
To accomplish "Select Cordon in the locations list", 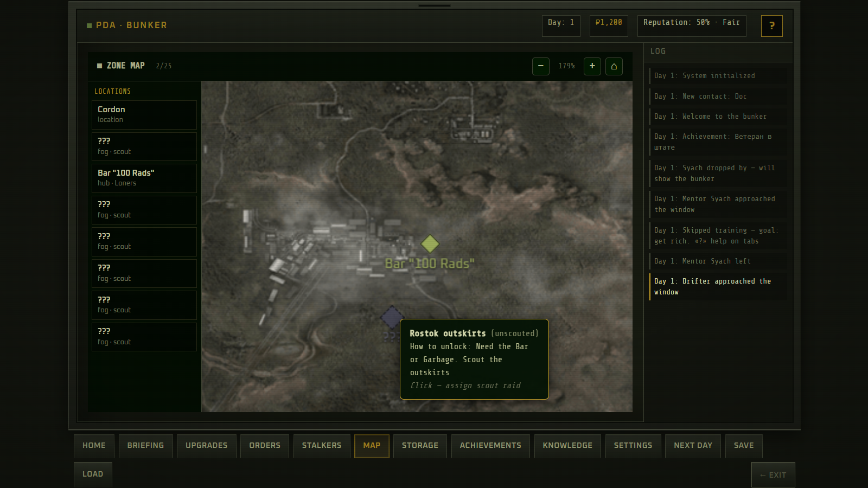I will (144, 115).
